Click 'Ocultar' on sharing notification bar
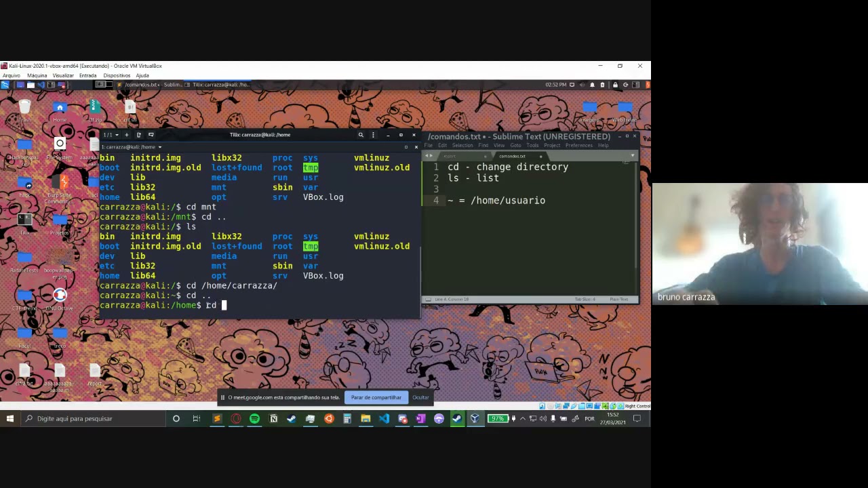Viewport: 868px width, 488px height. pos(420,397)
